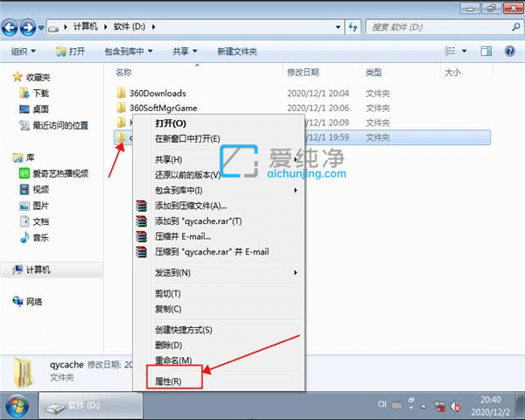The height and width of the screenshot is (420, 525).
Task: Click the network tray icon
Action: coord(439,406)
